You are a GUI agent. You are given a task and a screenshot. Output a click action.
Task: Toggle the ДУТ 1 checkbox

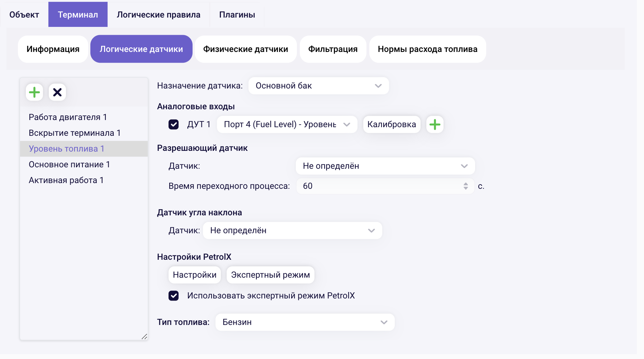[174, 124]
